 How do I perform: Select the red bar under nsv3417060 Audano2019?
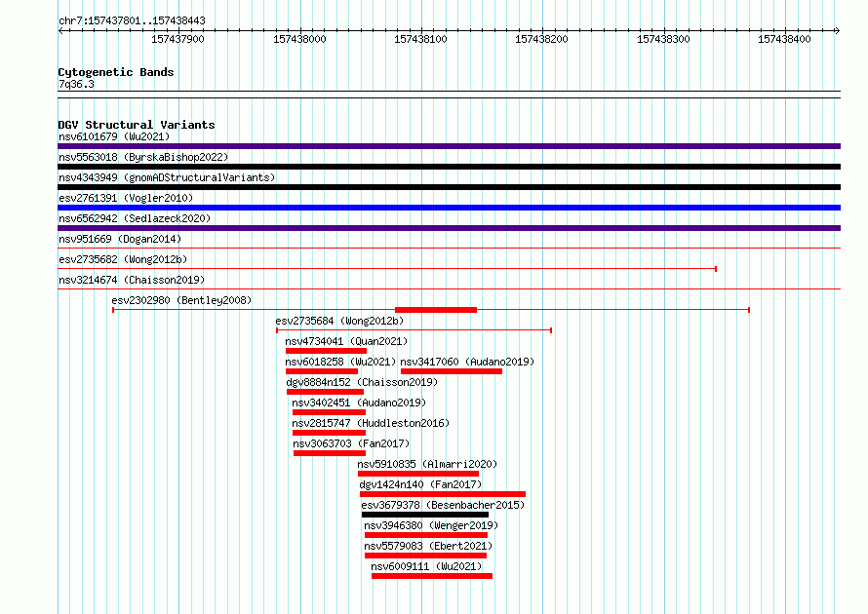point(452,371)
